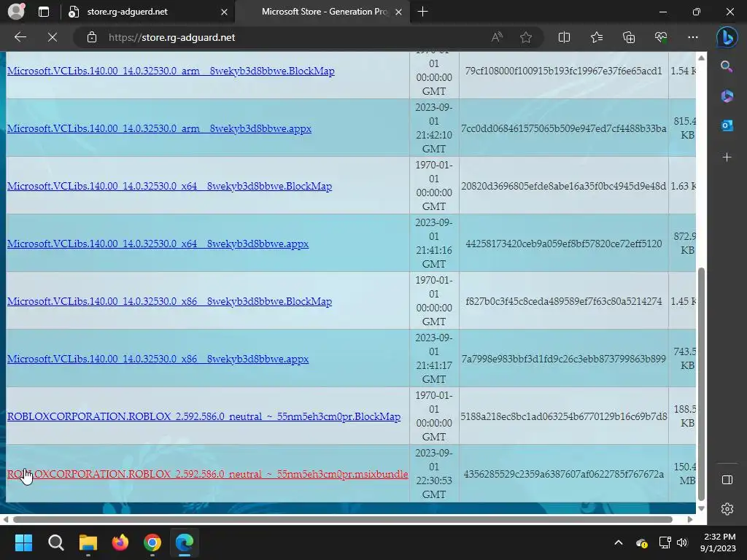Launch Google Chrome from the taskbar

[x=152, y=542]
